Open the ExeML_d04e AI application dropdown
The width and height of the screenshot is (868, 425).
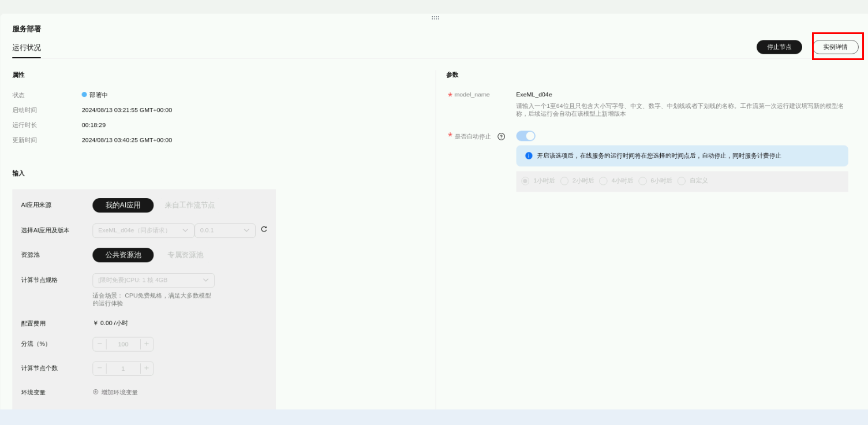point(143,230)
